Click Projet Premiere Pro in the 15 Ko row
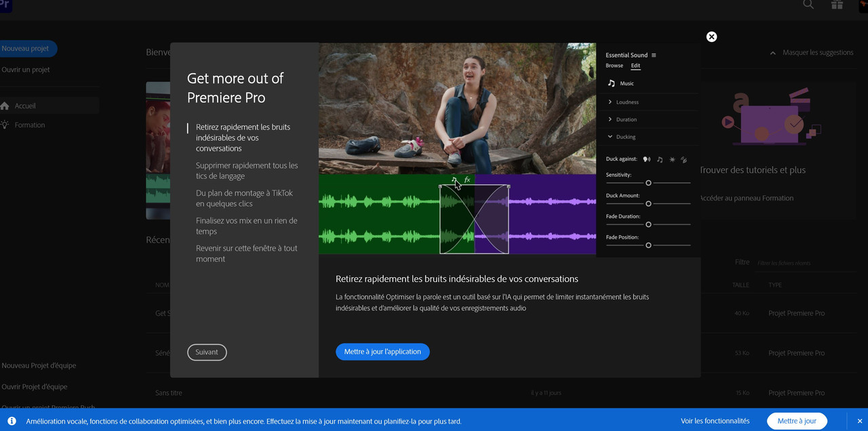Screen dimensions: 868x431 pyautogui.click(x=797, y=393)
